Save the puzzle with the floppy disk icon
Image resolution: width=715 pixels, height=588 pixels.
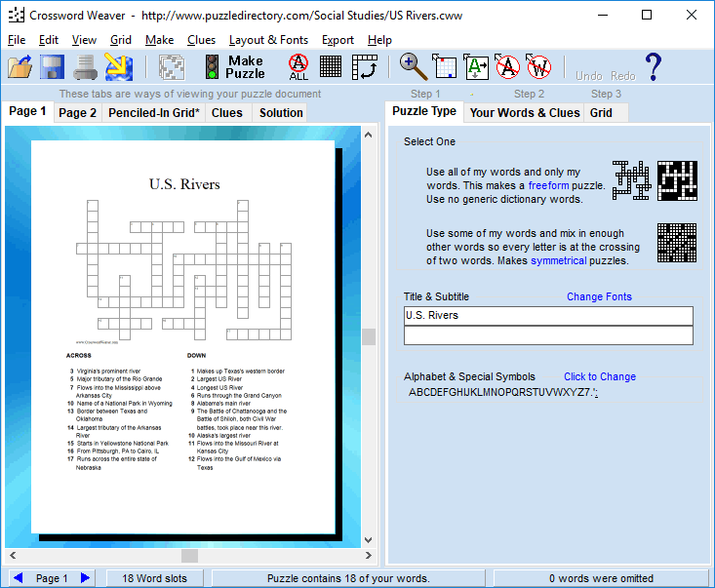tap(53, 67)
